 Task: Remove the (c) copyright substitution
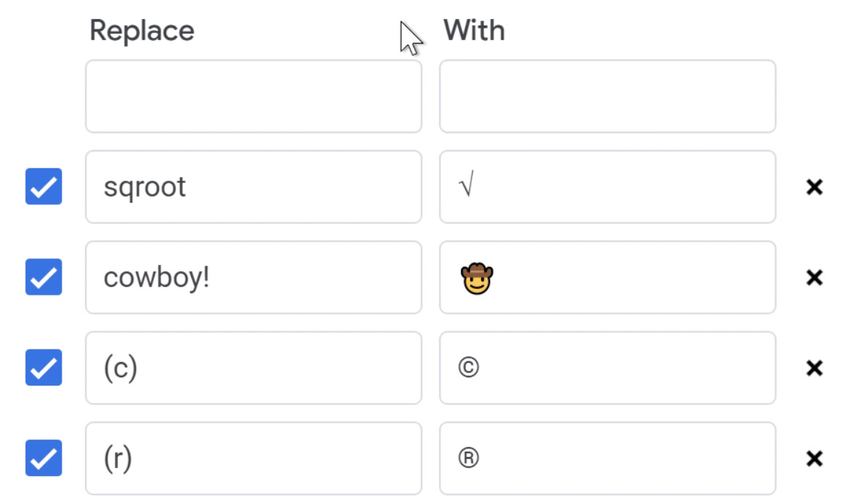[813, 368]
